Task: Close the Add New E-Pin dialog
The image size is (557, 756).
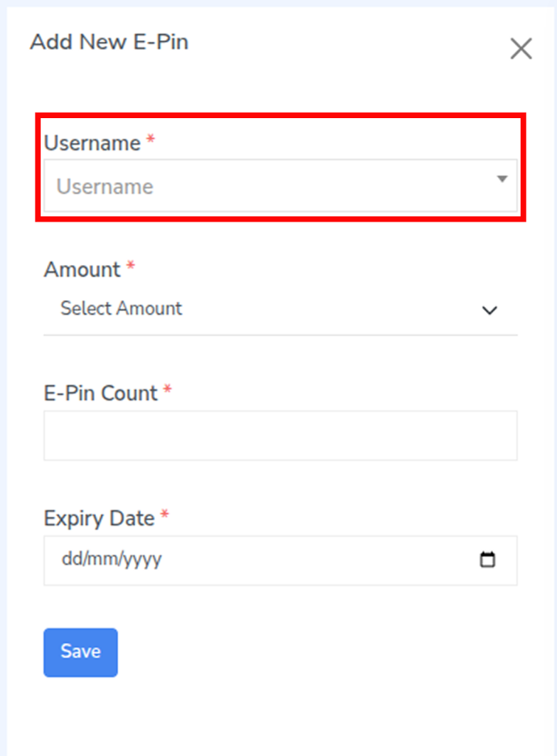Action: coord(521,49)
